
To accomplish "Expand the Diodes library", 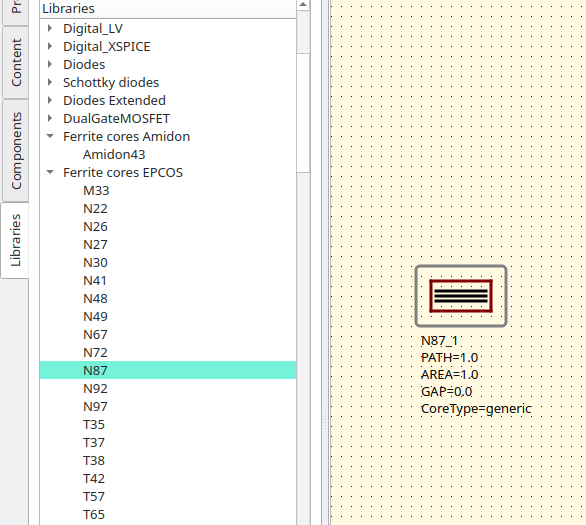I will point(50,64).
